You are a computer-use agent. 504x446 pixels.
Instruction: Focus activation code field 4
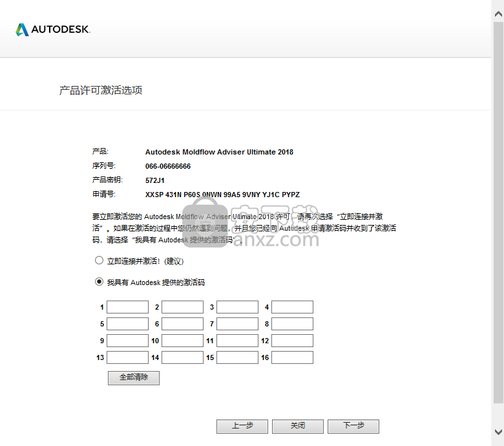(293, 307)
